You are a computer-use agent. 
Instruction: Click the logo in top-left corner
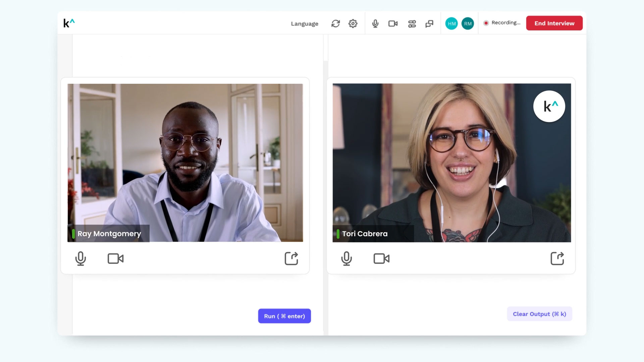point(69,23)
